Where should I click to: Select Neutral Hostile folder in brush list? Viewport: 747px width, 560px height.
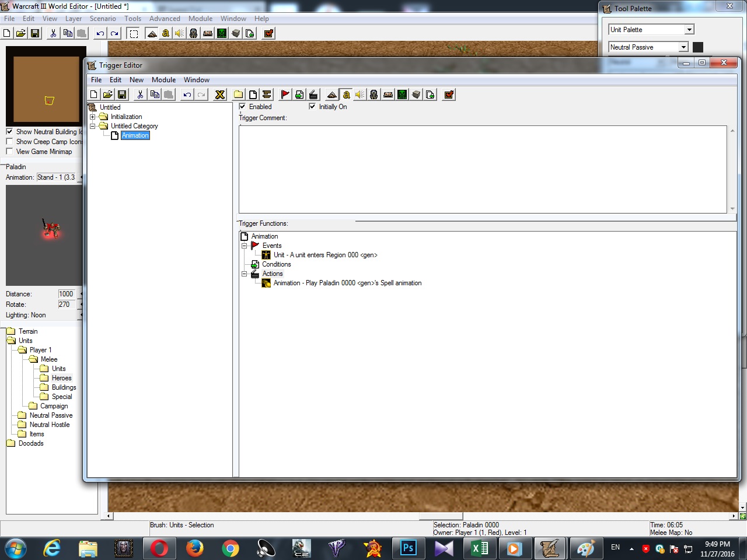50,425
